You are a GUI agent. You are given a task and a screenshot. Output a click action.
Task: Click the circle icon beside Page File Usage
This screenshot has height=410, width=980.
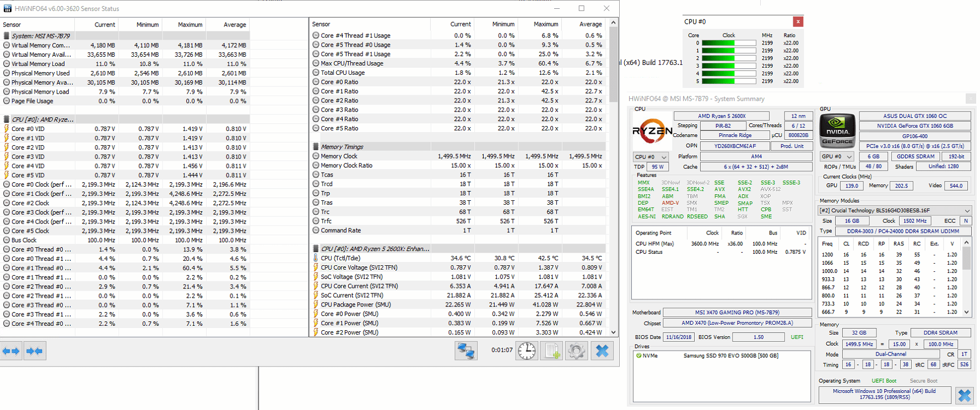pyautogui.click(x=7, y=101)
